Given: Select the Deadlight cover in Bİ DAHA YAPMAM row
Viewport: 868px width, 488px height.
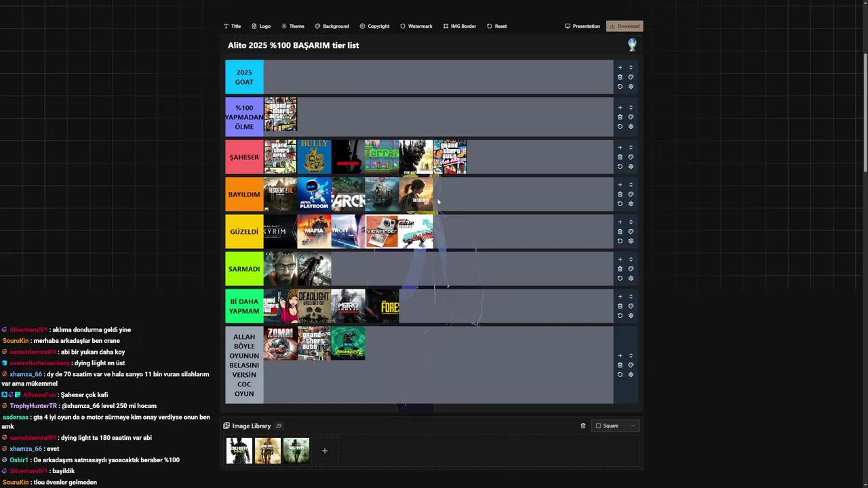Looking at the screenshot, I should (315, 306).
